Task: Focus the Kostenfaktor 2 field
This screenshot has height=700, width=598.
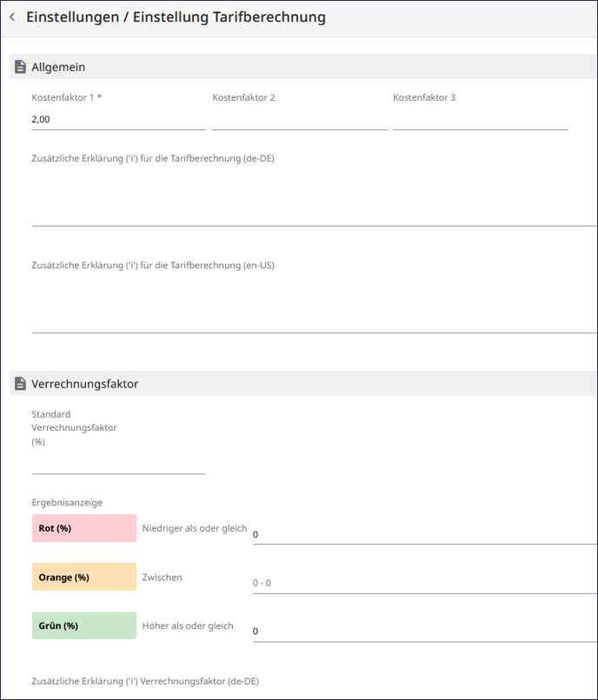Action: pos(300,120)
